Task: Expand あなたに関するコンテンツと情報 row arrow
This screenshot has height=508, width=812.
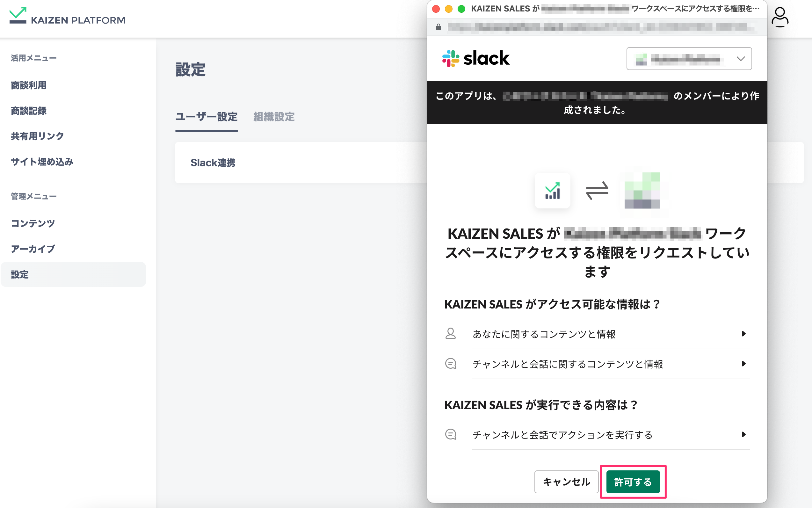Action: 743,334
